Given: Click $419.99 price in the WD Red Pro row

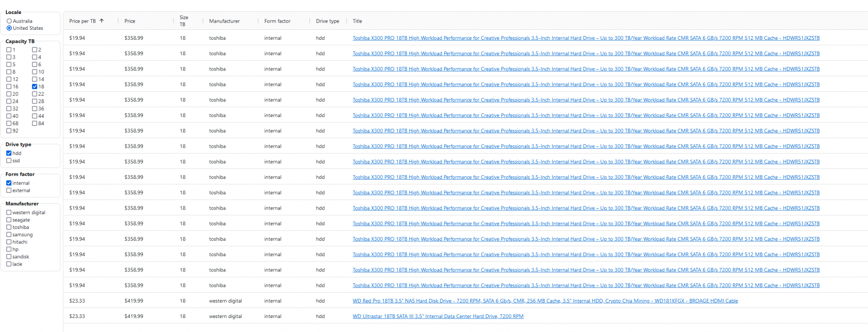Looking at the screenshot, I should pos(134,301).
